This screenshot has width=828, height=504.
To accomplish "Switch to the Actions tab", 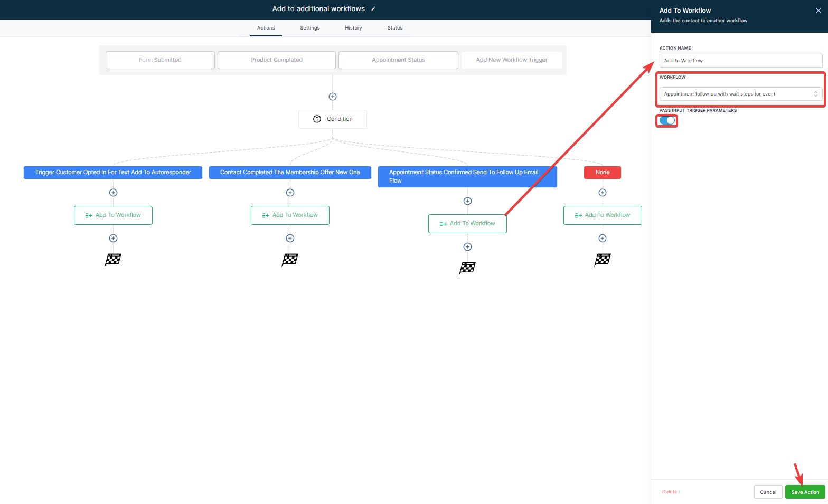I will click(266, 28).
